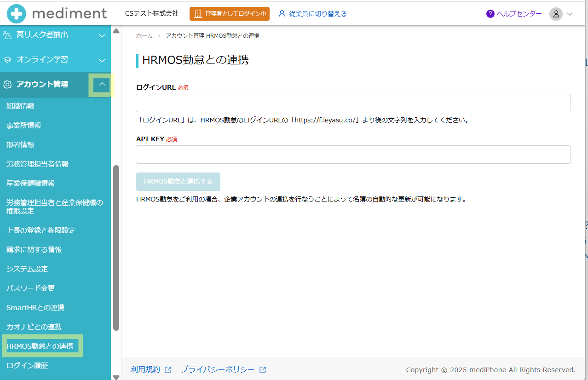Click the HRMOS勤怠との連携 page heading
Image resolution: width=588 pixels, height=380 pixels.
coord(196,60)
